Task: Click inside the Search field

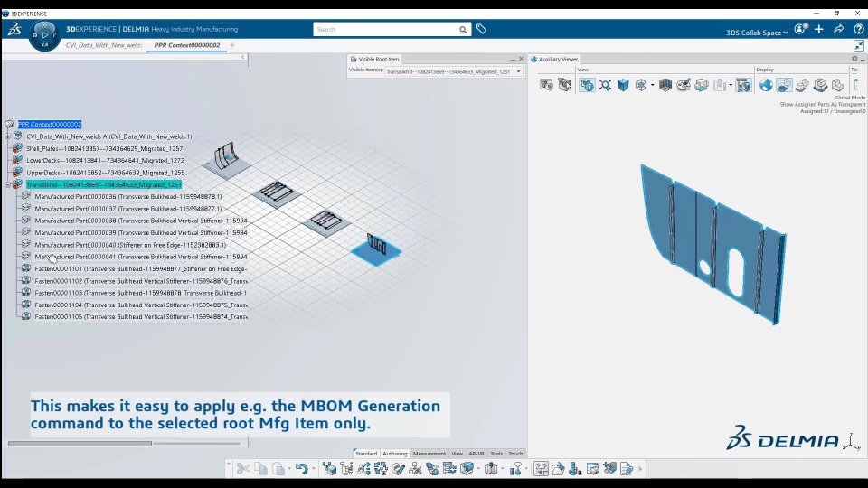Action: (x=386, y=29)
